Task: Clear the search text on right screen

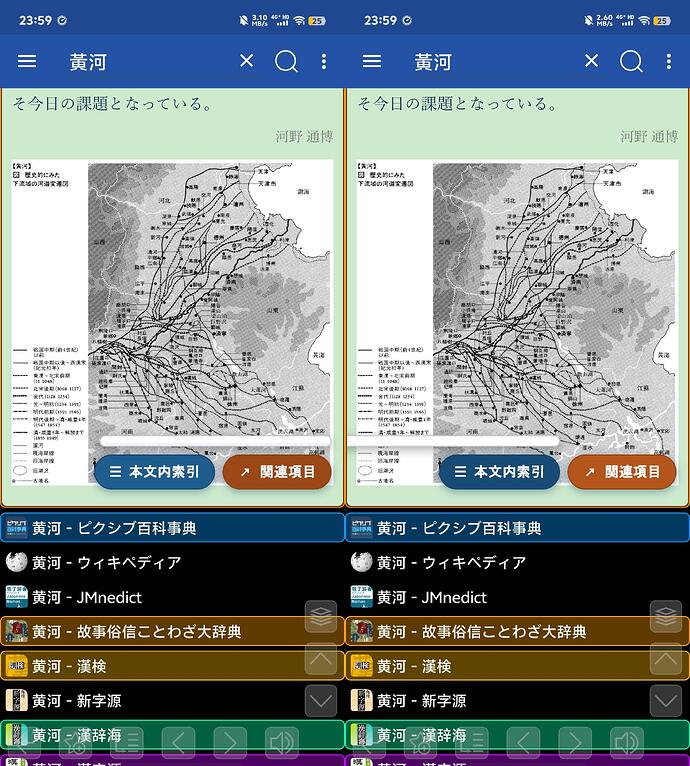Action: pyautogui.click(x=592, y=61)
